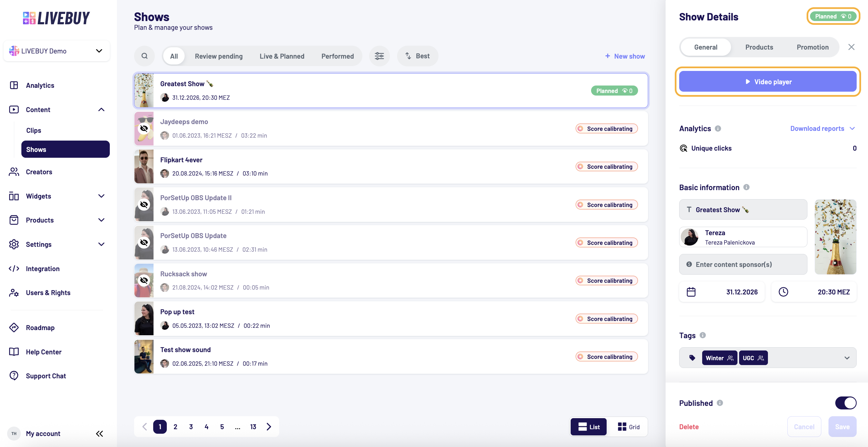Select the Performed tab

coord(337,56)
